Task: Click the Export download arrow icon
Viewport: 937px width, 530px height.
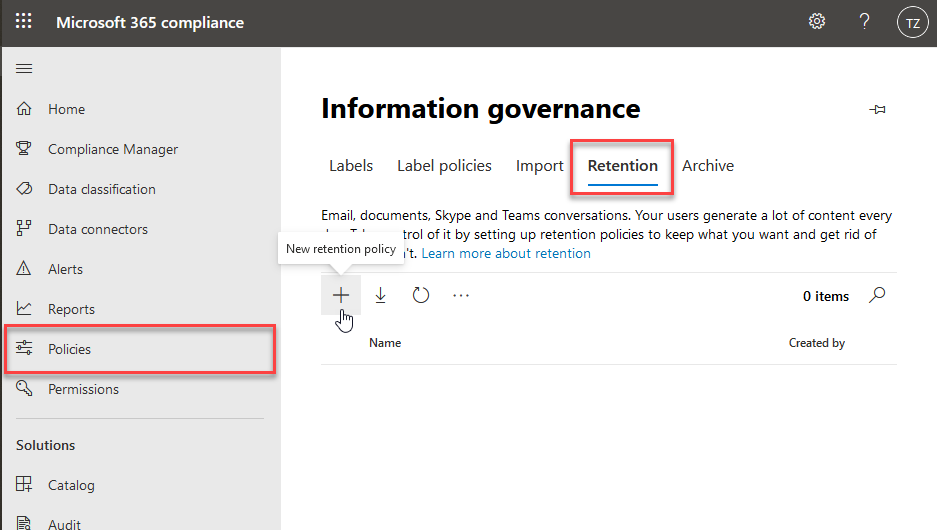Action: coord(381,295)
